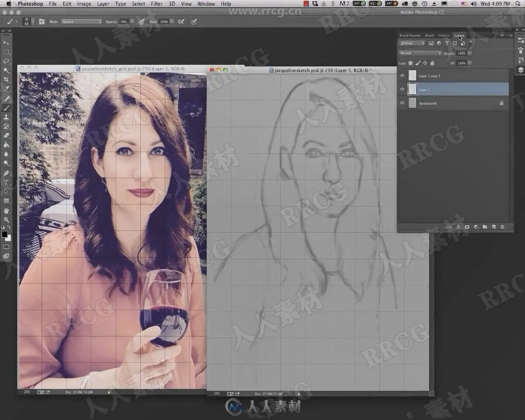This screenshot has height=420, width=525.
Task: Open the layer Opacity arrow
Action: point(470,53)
